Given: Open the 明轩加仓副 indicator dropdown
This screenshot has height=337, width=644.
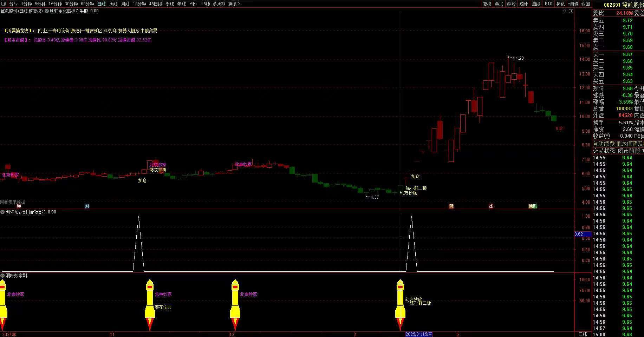Looking at the screenshot, I should click(x=2, y=212).
